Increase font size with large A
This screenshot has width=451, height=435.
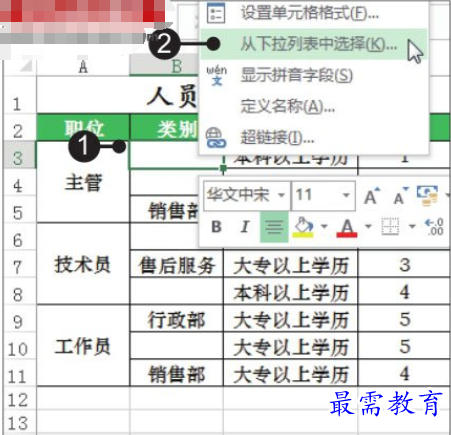tap(372, 196)
